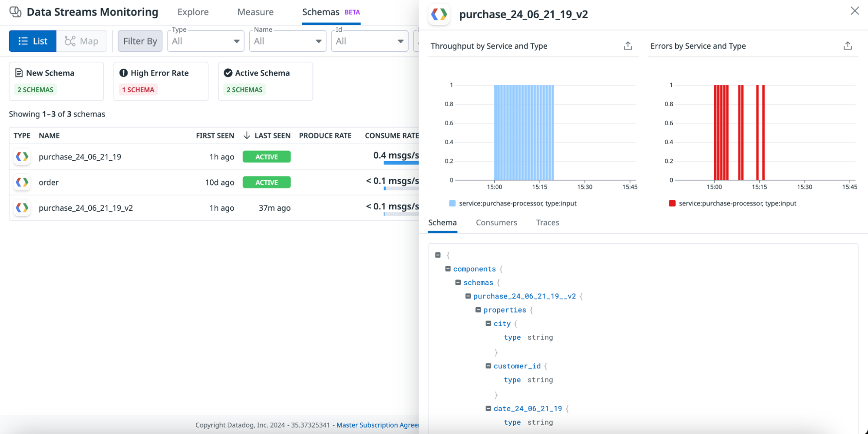Click the 10d ago first seen value
The height and width of the screenshot is (434, 868).
220,182
